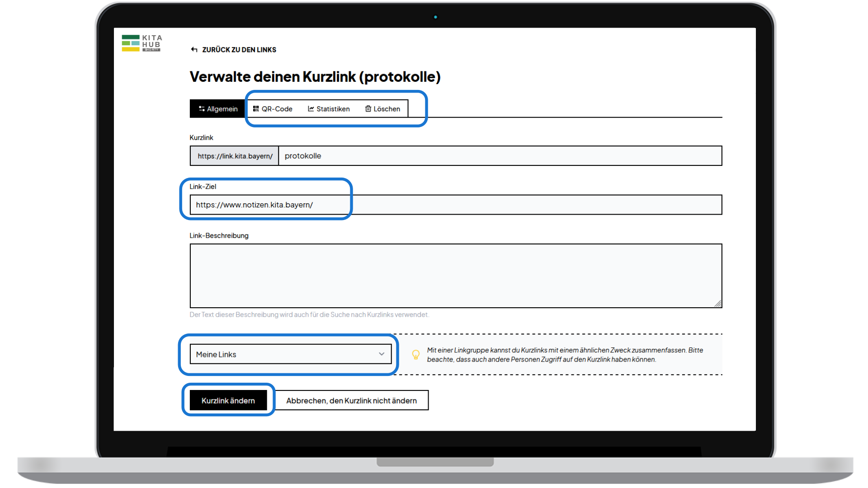Click the Allgemein settings icon
The image size is (868, 488).
pyautogui.click(x=201, y=108)
